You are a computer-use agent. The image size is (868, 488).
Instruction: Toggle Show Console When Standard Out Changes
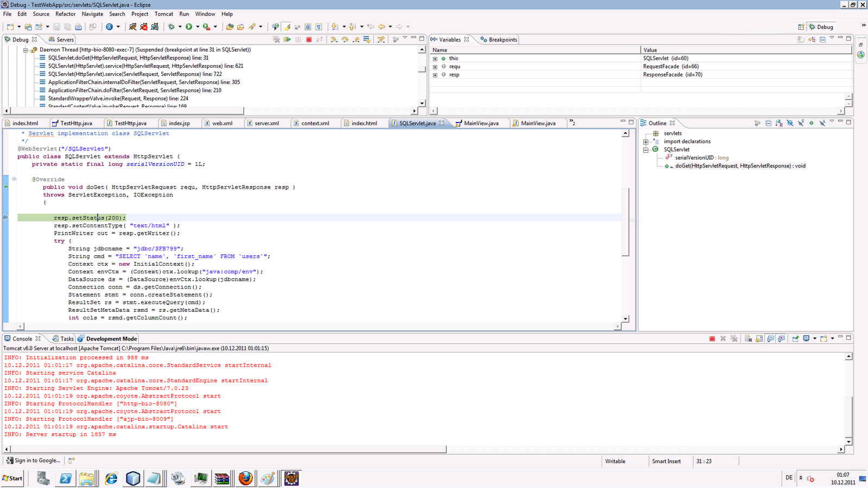click(x=770, y=338)
